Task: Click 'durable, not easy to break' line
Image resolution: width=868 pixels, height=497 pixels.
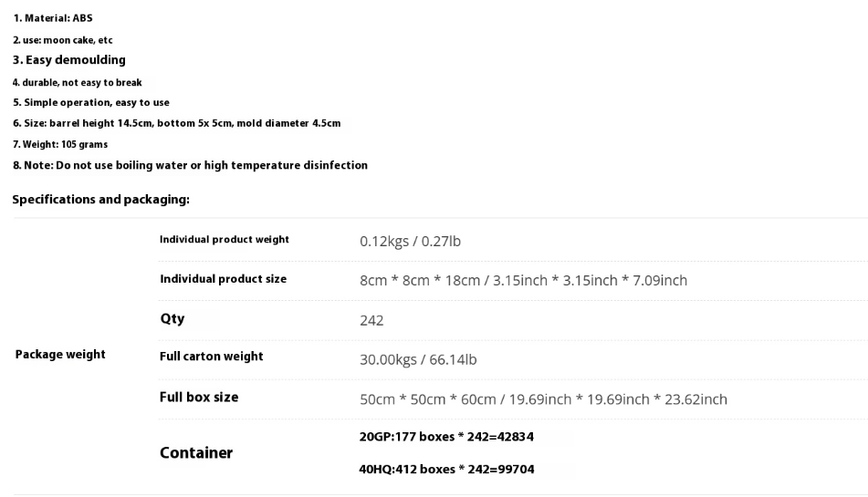Action: coord(78,82)
